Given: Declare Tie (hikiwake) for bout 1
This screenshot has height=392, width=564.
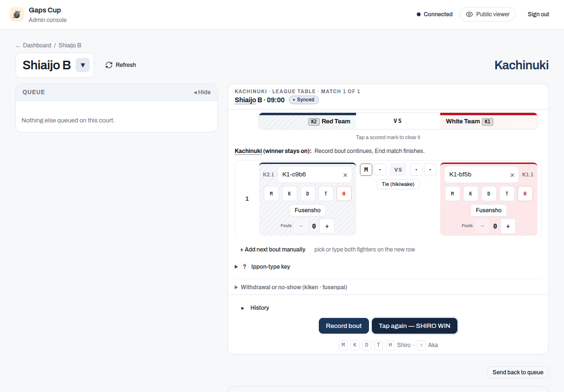Looking at the screenshot, I should tap(398, 184).
